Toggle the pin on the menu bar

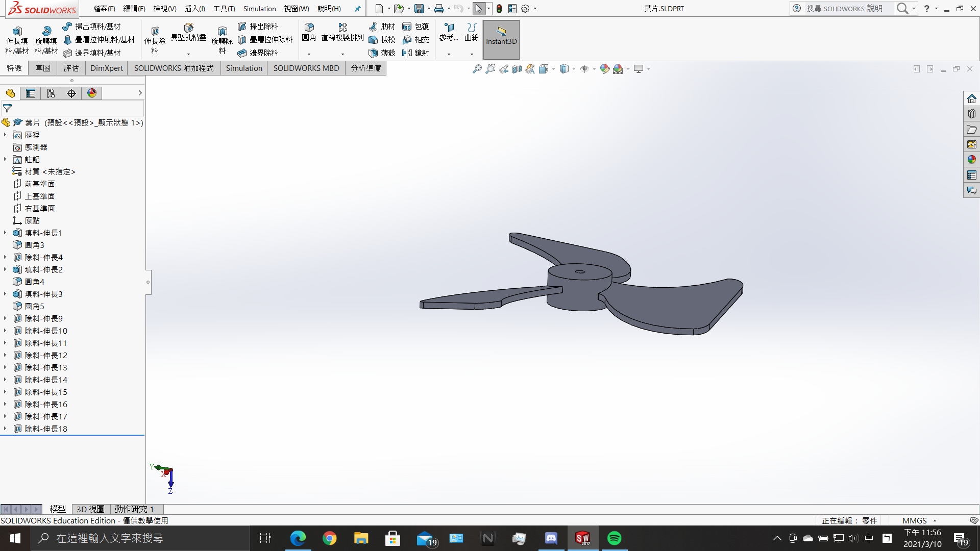(357, 9)
